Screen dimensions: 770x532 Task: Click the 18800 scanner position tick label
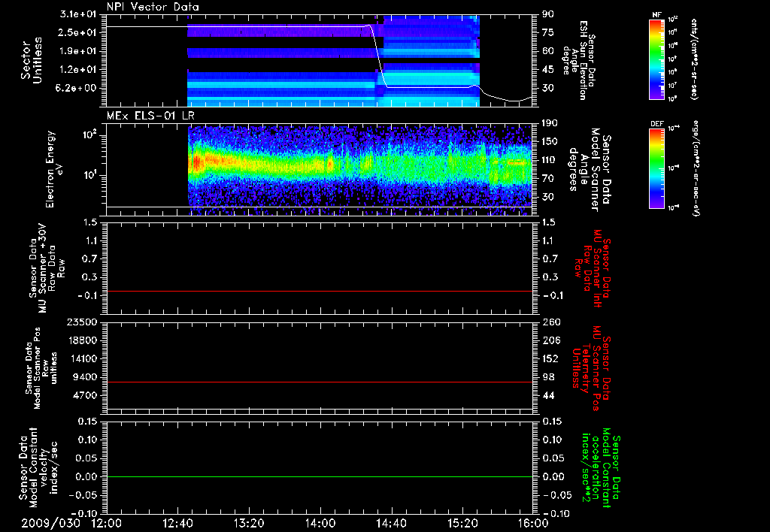(81, 340)
